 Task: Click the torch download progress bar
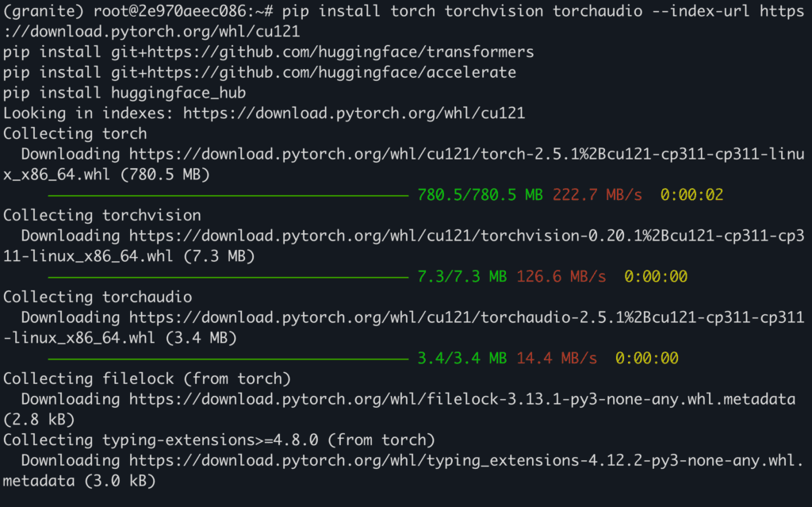227,195
